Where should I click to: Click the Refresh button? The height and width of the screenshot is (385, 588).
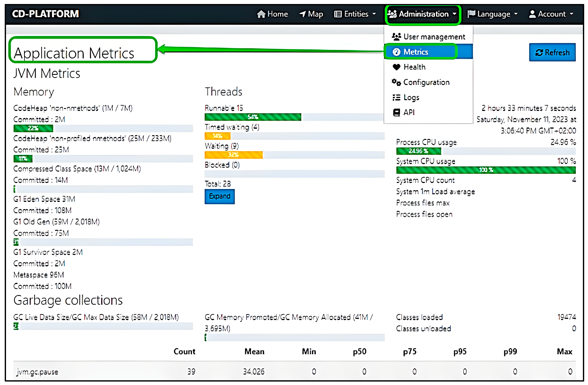click(x=552, y=52)
